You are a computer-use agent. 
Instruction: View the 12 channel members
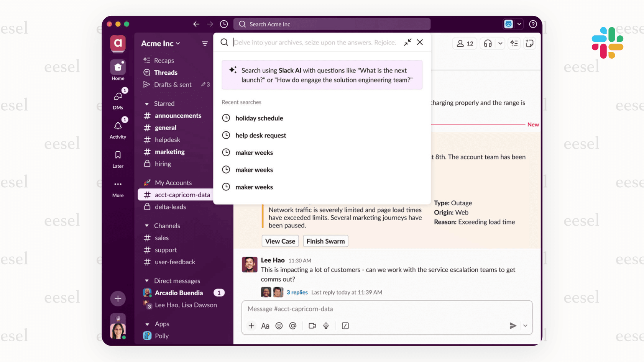465,44
